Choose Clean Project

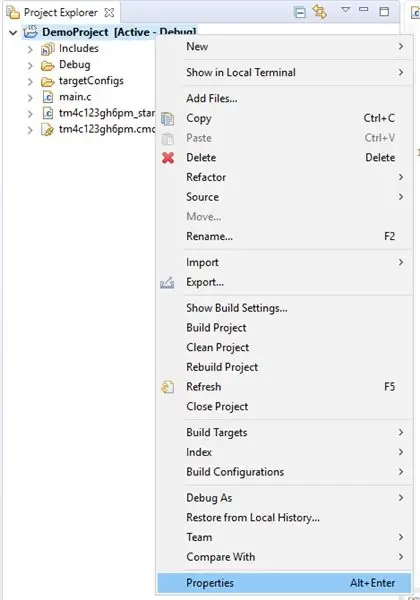click(x=285, y=347)
